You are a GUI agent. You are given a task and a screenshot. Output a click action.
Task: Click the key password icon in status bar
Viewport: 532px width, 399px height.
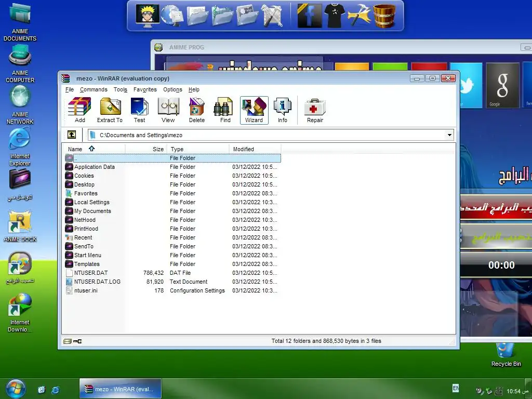(77, 341)
